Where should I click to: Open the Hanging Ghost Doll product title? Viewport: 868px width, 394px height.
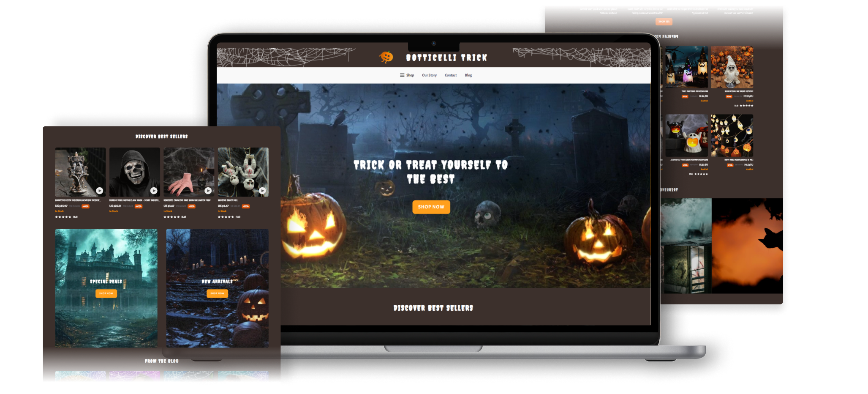tap(228, 200)
